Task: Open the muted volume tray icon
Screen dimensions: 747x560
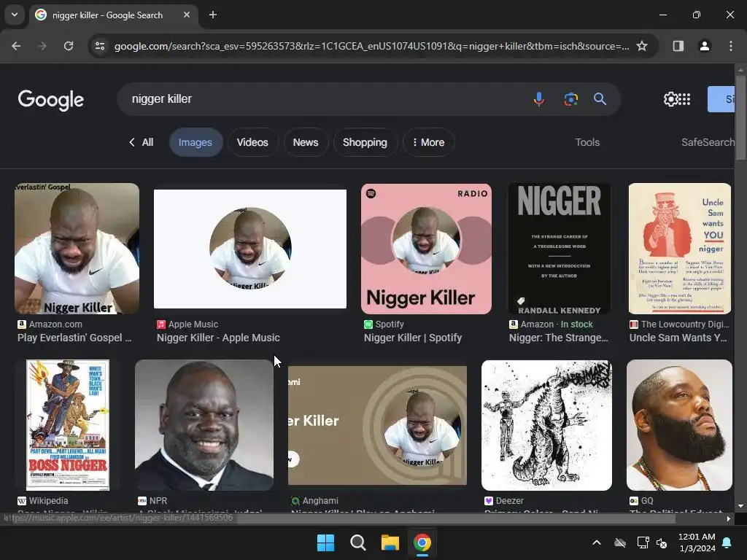Action: [662, 542]
